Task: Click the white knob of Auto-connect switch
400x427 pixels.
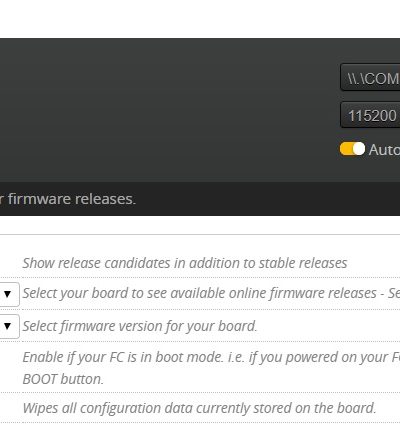Action: [x=359, y=149]
